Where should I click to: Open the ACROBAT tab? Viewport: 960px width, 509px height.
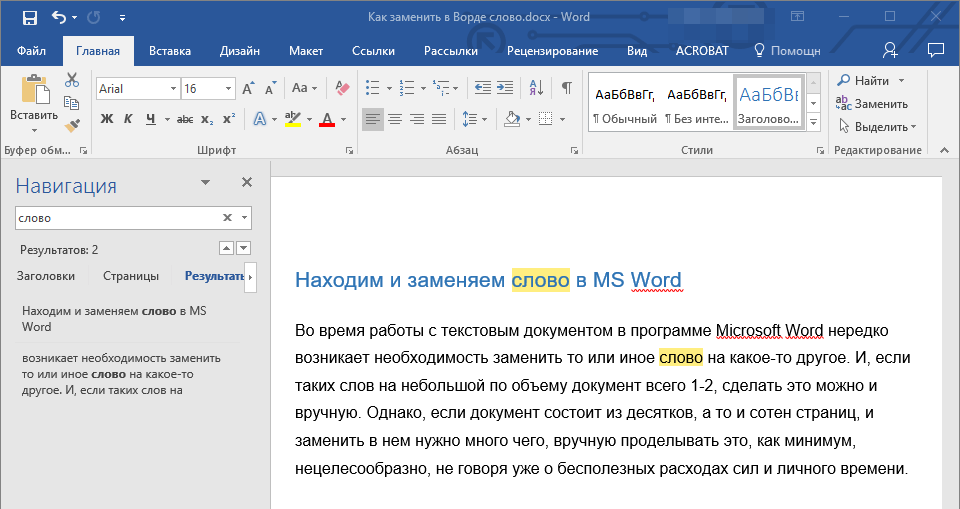tap(702, 51)
